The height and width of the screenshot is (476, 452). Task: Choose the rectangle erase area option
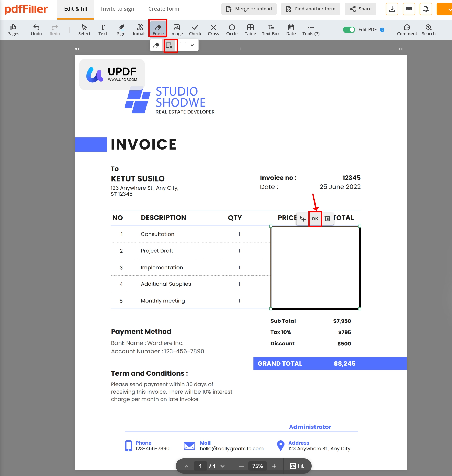(169, 45)
